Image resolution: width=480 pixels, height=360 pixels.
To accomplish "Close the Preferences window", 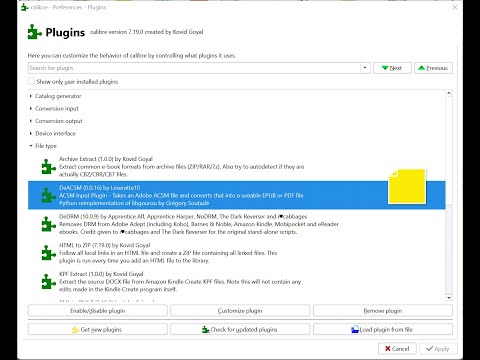I will click(455, 7).
